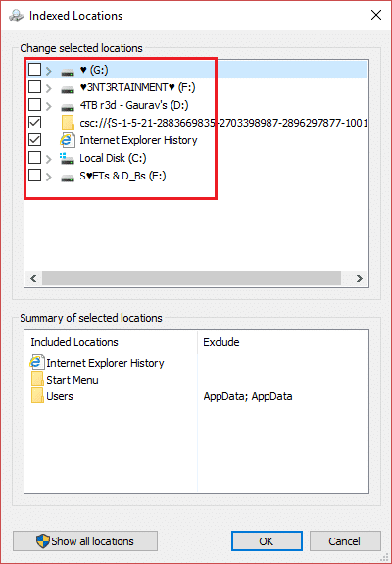Image resolution: width=392 pixels, height=564 pixels.
Task: Confirm with the OK button
Action: 267,541
